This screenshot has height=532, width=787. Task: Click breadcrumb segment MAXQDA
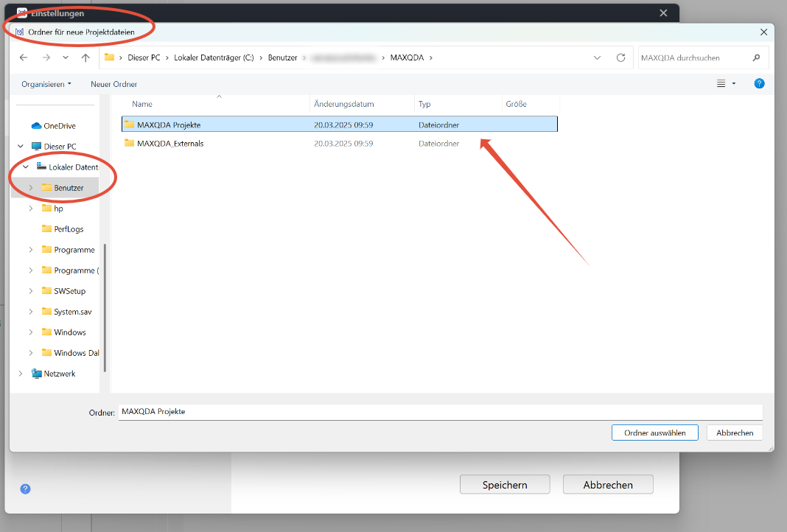(x=407, y=57)
